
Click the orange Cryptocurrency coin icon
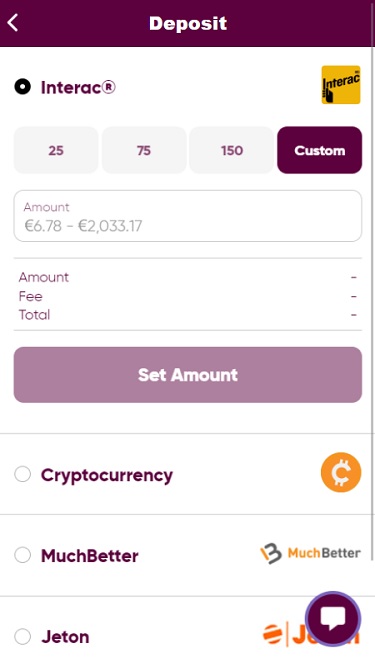pyautogui.click(x=341, y=472)
